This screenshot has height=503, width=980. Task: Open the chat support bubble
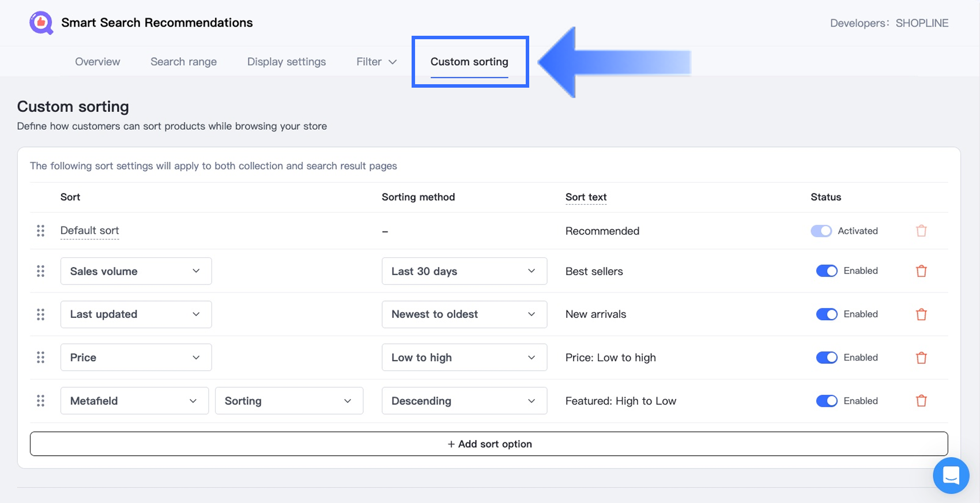coord(951,475)
